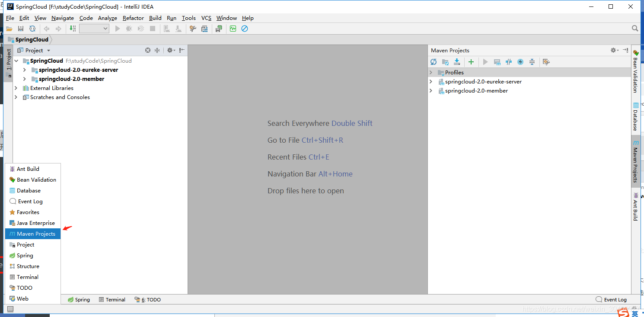Expand External Libraries node
The height and width of the screenshot is (317, 644).
tap(16, 88)
